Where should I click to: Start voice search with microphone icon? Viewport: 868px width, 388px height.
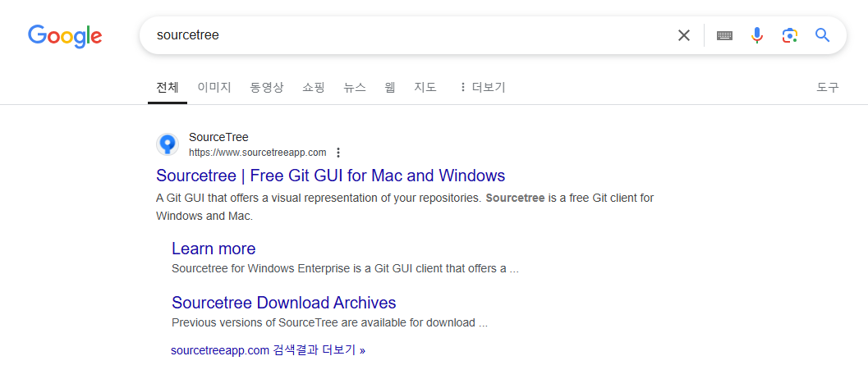click(757, 35)
